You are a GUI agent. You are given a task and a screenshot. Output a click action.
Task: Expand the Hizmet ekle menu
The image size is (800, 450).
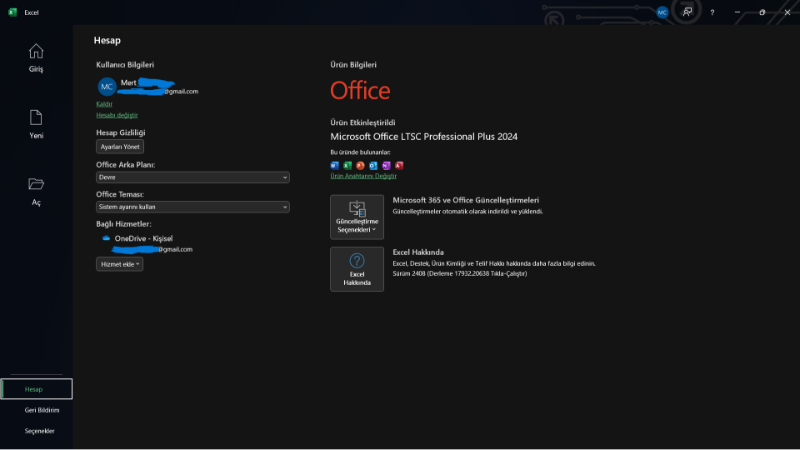[119, 264]
